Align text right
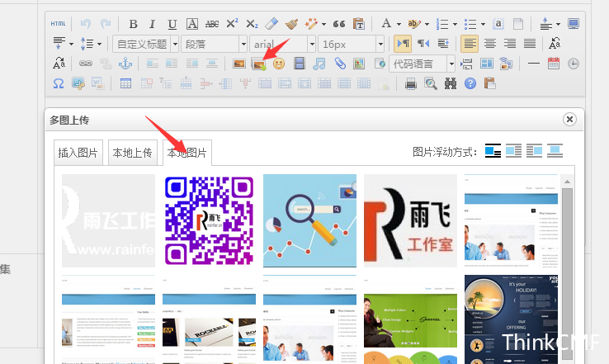The height and width of the screenshot is (364, 609). pyautogui.click(x=510, y=44)
